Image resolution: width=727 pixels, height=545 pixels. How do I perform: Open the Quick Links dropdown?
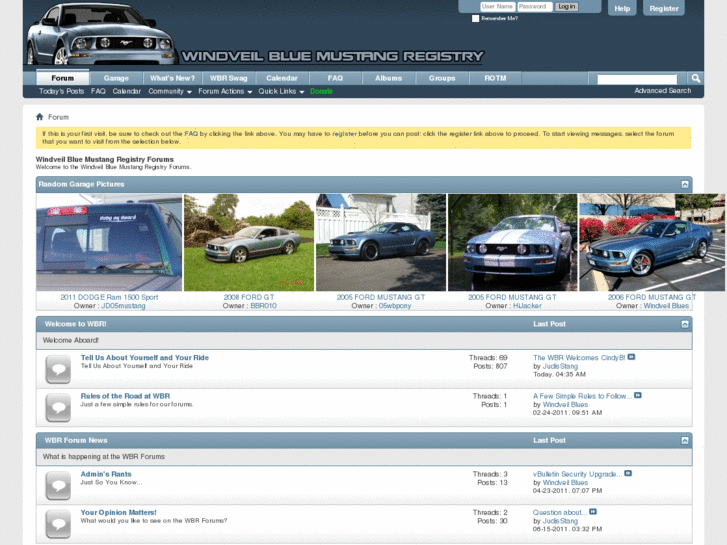coord(281,91)
